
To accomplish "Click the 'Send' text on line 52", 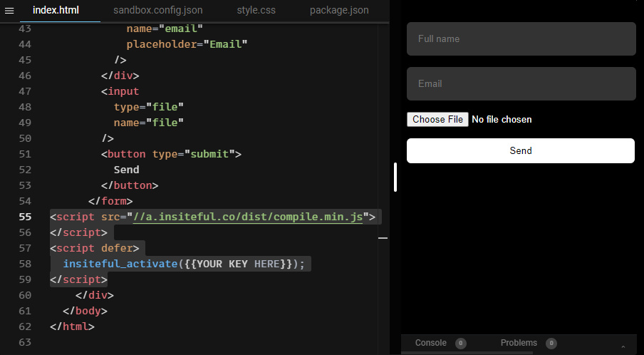I will point(127,170).
